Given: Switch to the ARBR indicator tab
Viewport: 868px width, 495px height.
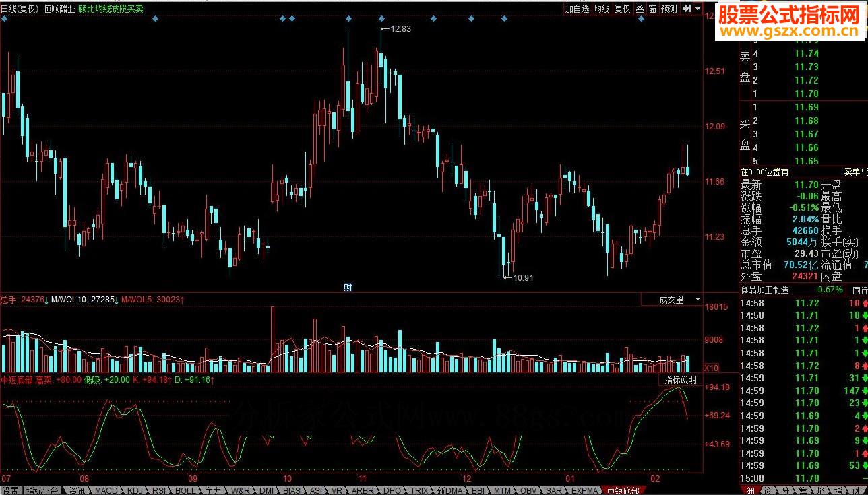Looking at the screenshot, I should pyautogui.click(x=363, y=490).
